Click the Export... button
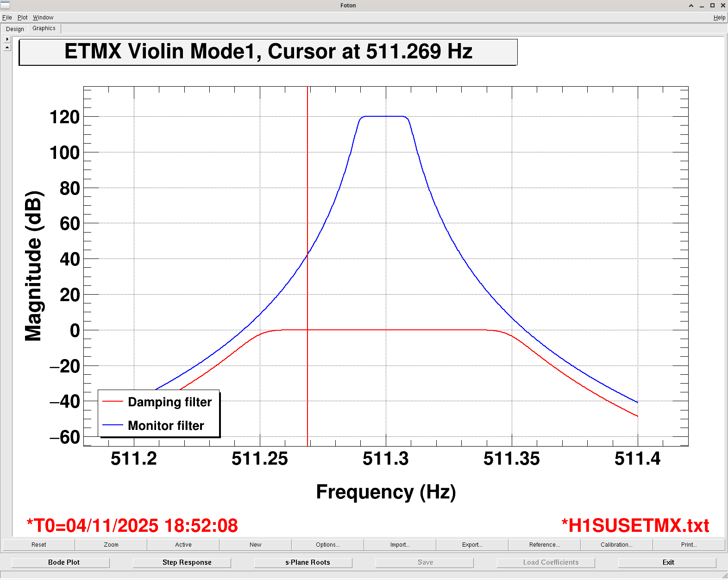This screenshot has height=580, width=728. tap(472, 545)
